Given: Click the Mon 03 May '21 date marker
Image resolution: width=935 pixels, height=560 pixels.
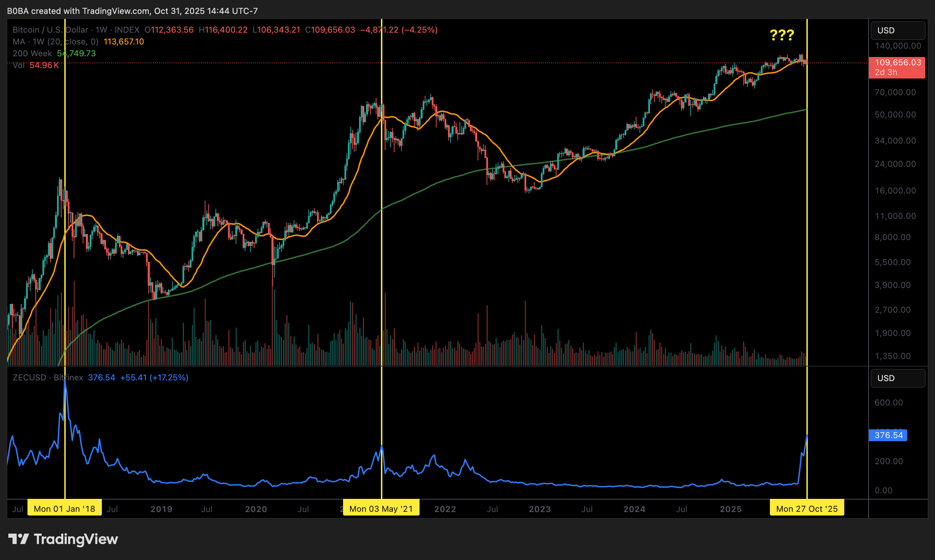Looking at the screenshot, I should [x=381, y=508].
